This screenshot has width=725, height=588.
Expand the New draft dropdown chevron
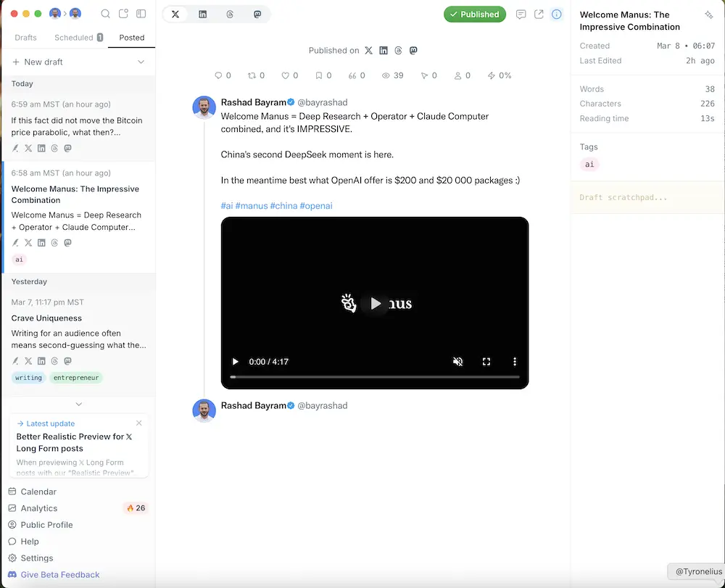(141, 62)
